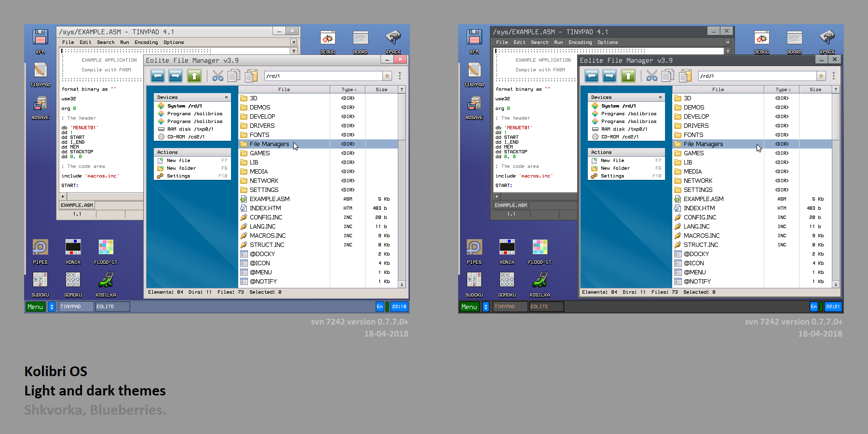Viewport: 868px width, 434px height.
Task: Open File menu in light-theme Tinypad
Action: click(68, 42)
